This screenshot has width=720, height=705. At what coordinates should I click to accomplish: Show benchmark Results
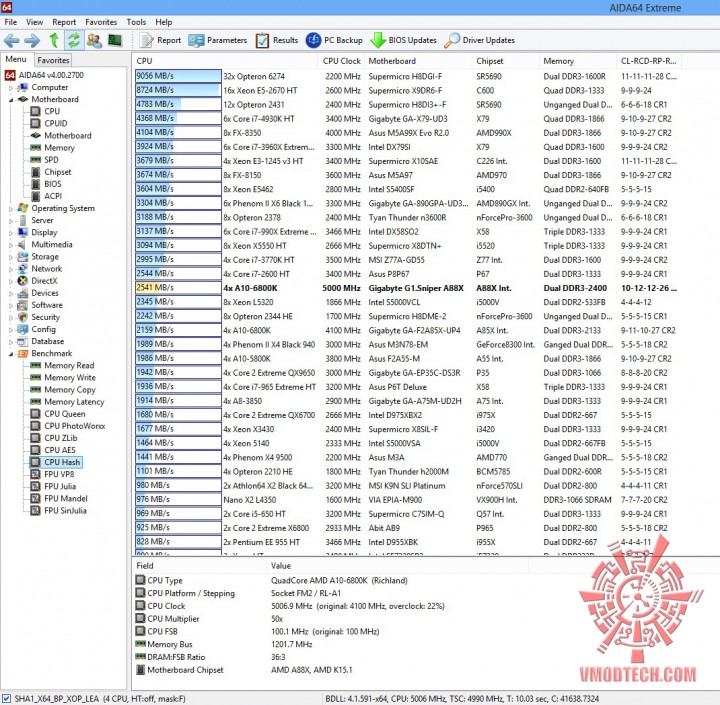[x=277, y=40]
